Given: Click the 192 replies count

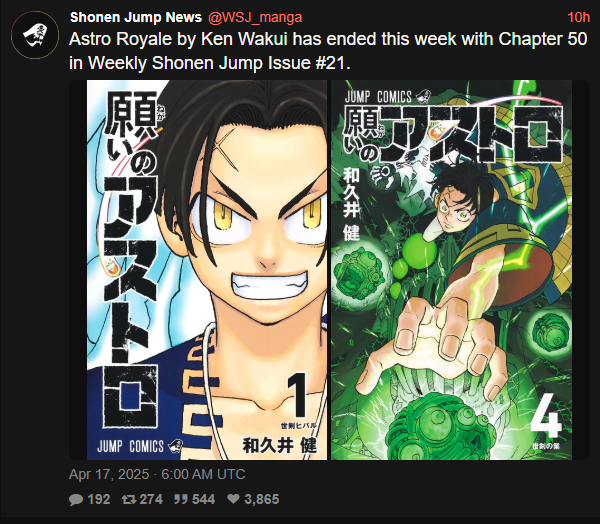Looking at the screenshot, I should tap(99, 499).
